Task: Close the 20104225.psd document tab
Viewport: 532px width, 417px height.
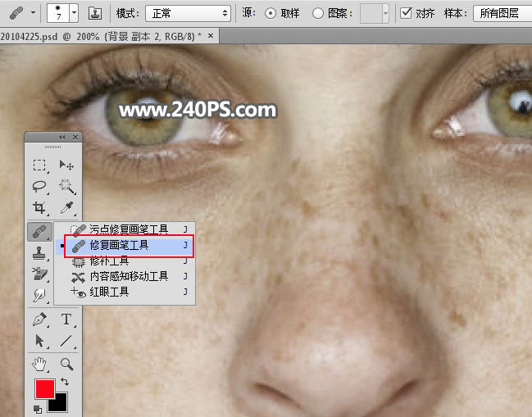Action: [211, 37]
